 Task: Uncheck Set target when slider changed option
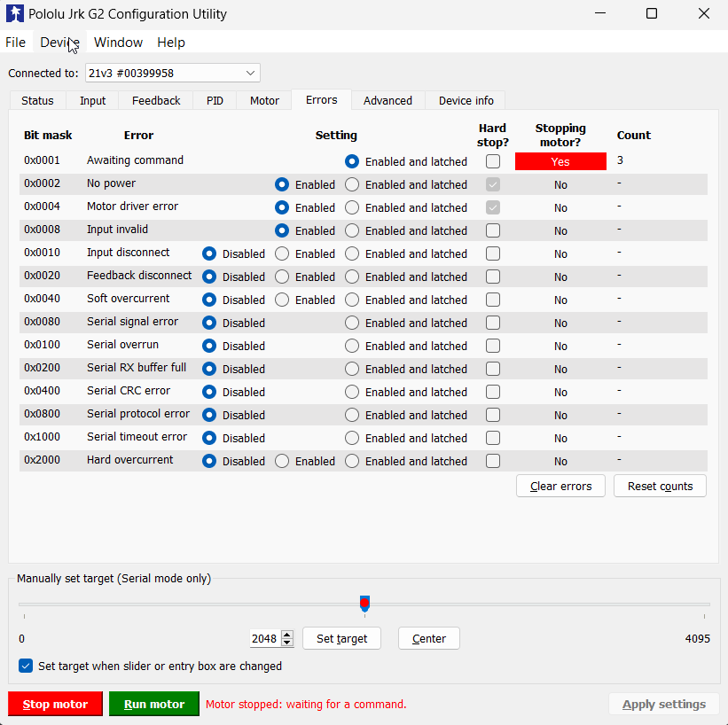pos(26,666)
